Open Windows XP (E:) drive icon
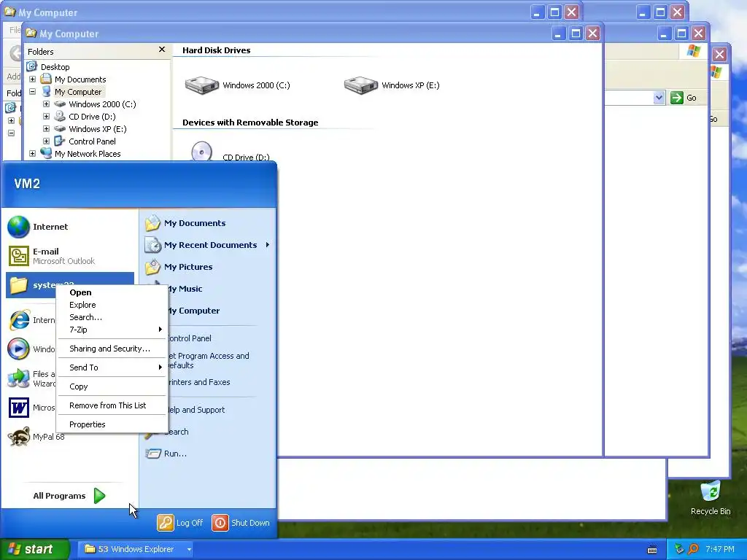The height and width of the screenshot is (560, 747). pyautogui.click(x=360, y=85)
